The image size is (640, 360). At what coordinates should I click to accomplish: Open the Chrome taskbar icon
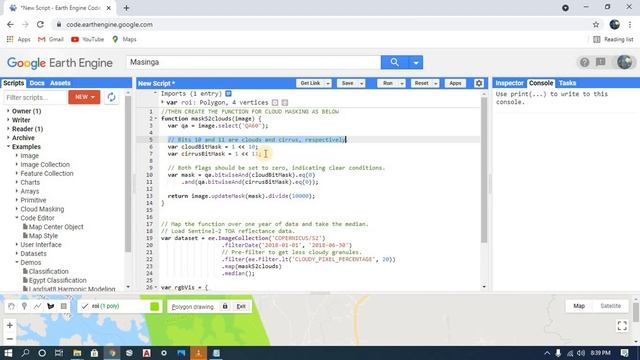(x=112, y=353)
